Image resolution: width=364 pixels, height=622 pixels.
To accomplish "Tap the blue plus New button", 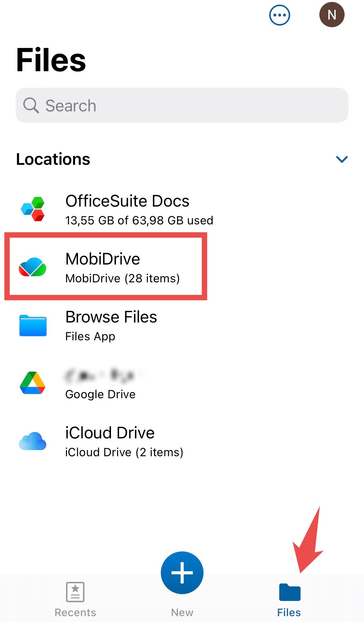I will coord(182,572).
